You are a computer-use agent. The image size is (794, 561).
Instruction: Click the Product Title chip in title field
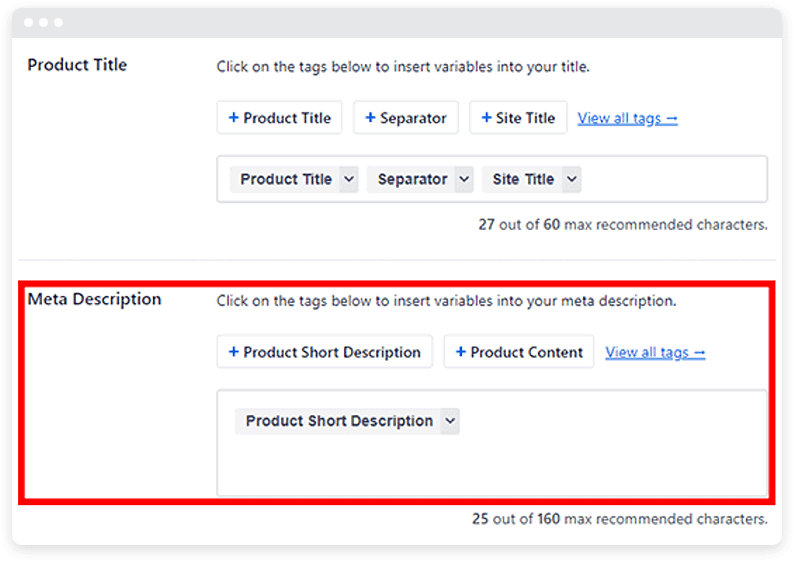286,179
